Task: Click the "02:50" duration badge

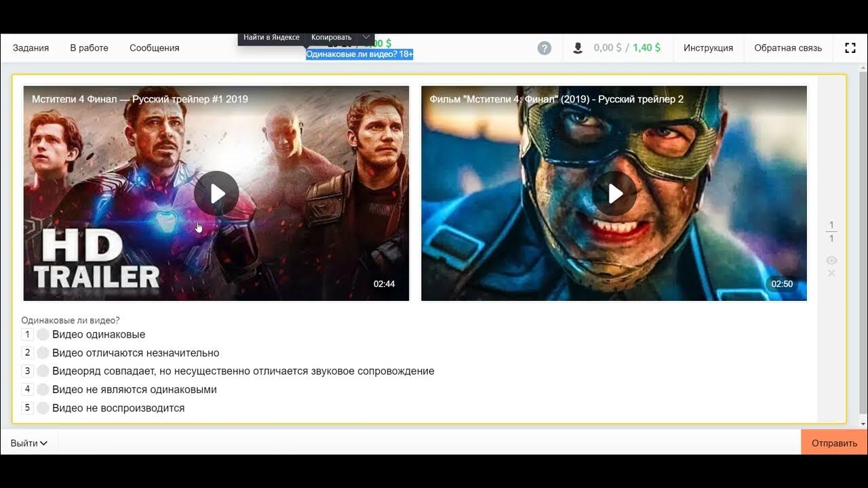Action: (782, 284)
